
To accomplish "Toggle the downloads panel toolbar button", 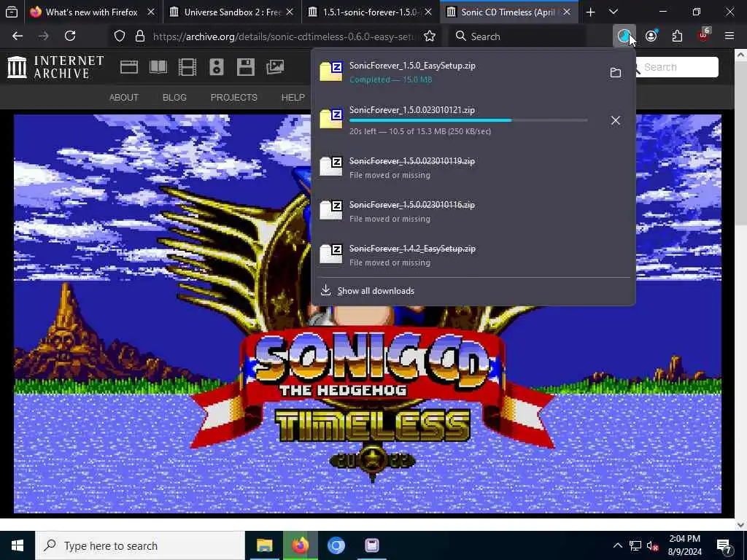I will (624, 36).
